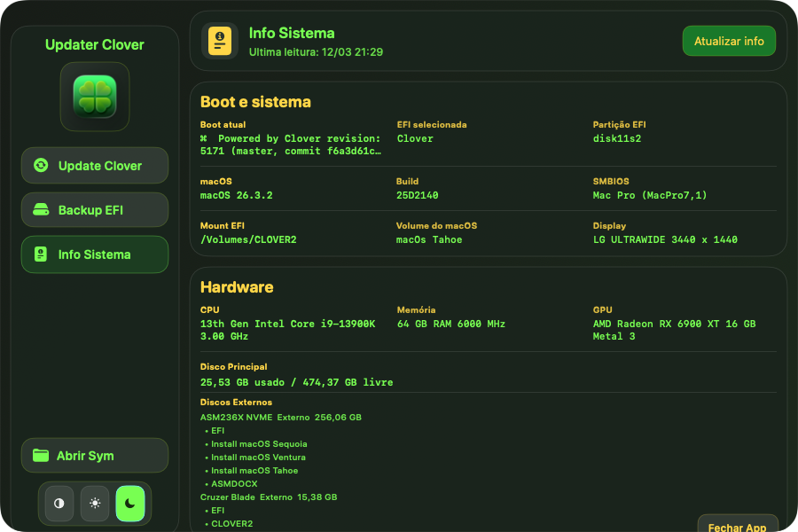The width and height of the screenshot is (798, 532).
Task: Click the refresh icon in Update Clover
Action: 41,166
